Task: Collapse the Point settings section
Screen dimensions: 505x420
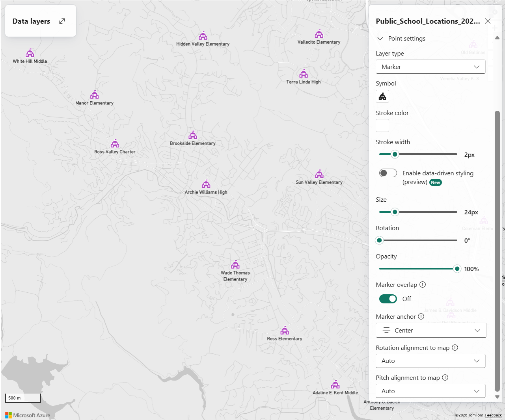Action: [x=380, y=39]
